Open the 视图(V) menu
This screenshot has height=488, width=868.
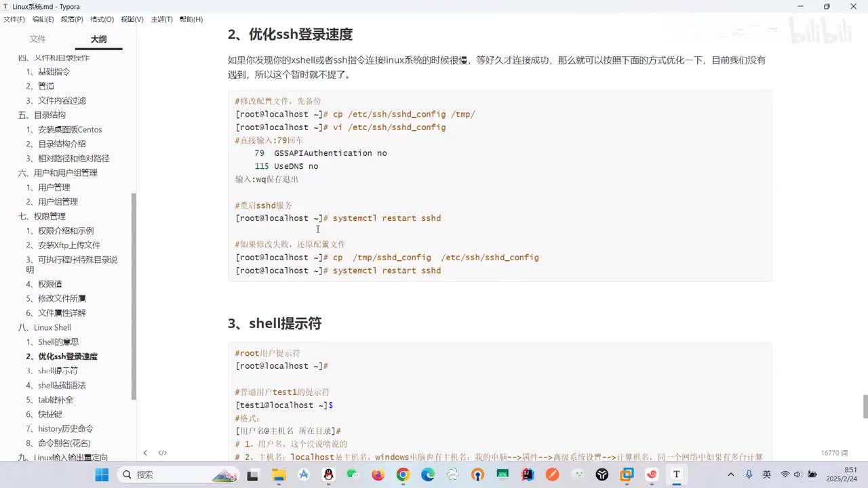point(132,20)
